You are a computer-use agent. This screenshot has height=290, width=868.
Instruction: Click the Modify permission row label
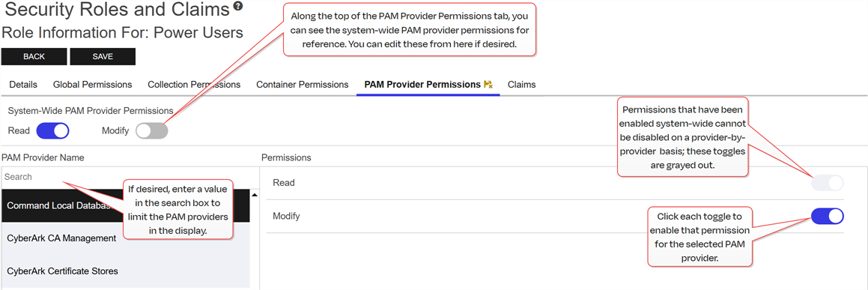[286, 216]
